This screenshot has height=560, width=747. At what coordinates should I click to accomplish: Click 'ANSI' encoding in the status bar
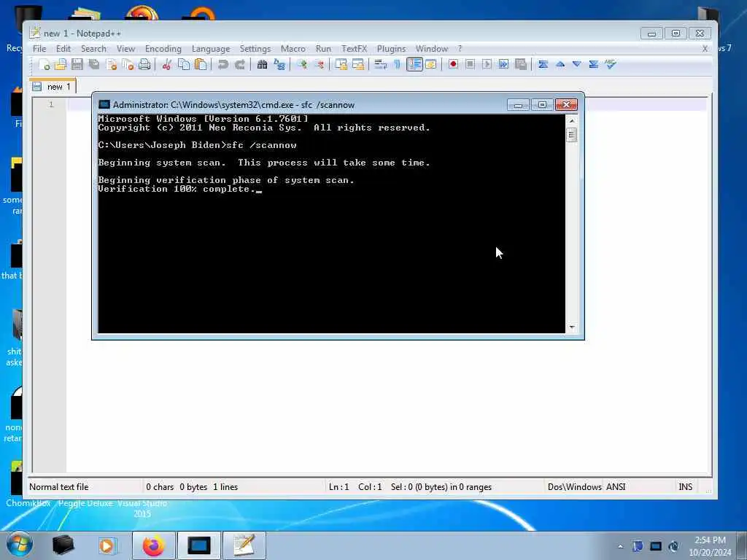click(x=616, y=486)
